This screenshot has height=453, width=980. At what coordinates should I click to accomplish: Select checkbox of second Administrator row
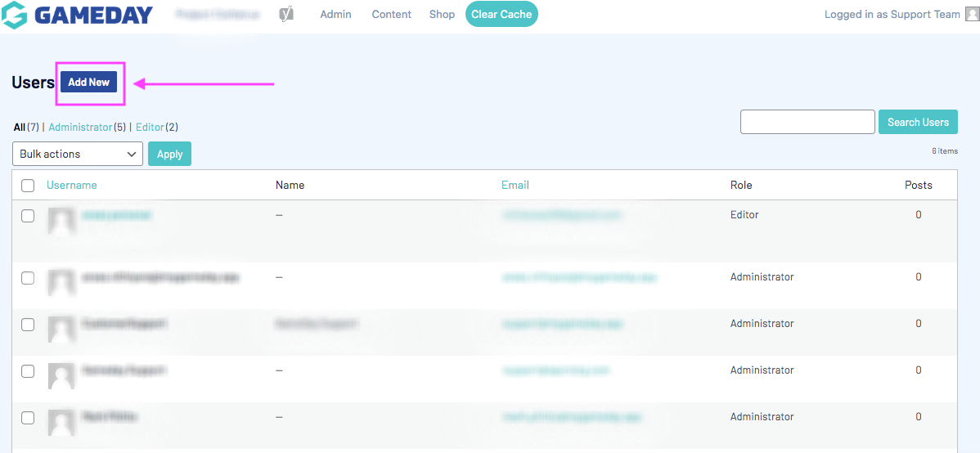(28, 325)
